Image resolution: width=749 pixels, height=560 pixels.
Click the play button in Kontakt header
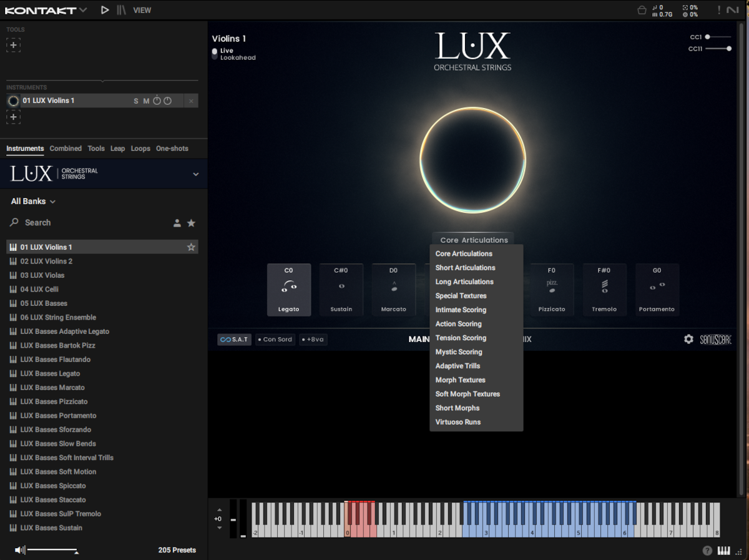(x=105, y=10)
